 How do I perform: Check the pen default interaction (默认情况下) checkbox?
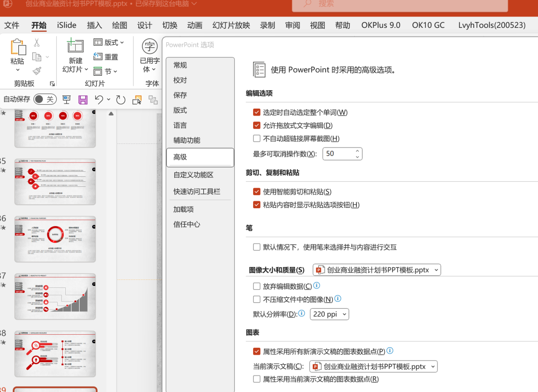[x=257, y=247]
